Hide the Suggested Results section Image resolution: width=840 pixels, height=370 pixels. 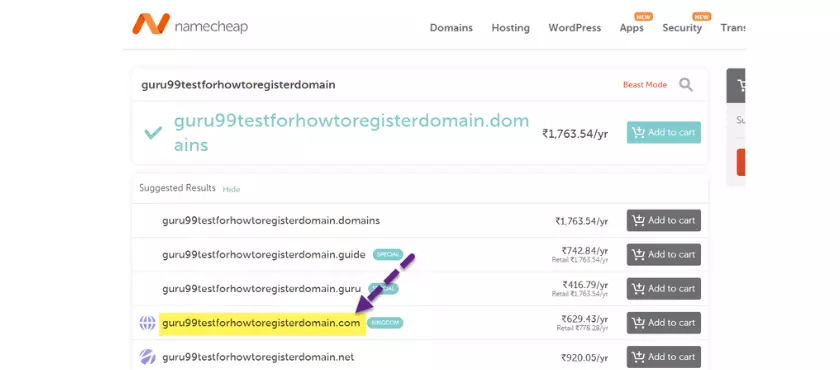click(x=231, y=189)
